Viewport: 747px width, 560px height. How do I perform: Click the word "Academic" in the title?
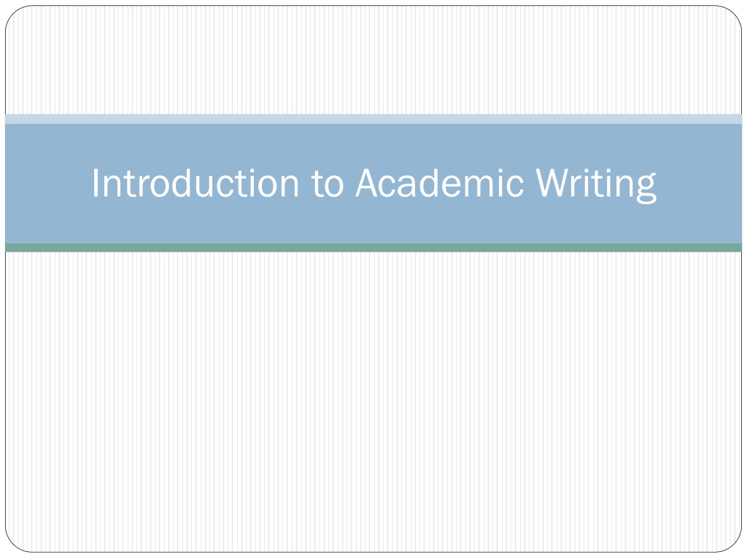tap(440, 183)
